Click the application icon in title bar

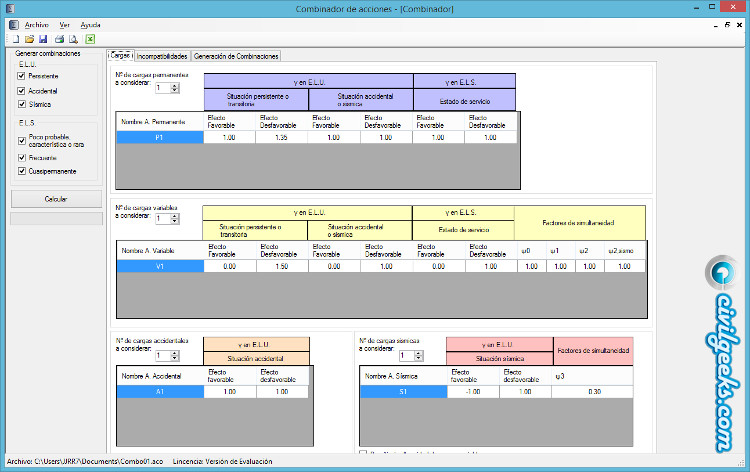[10, 8]
